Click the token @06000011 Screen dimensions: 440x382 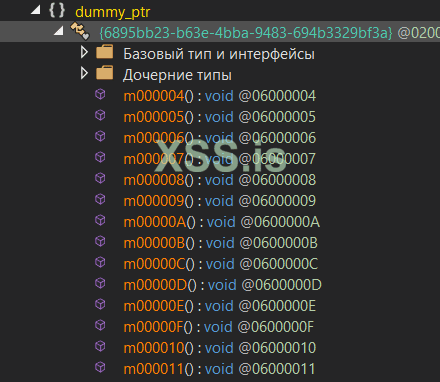pos(277,369)
